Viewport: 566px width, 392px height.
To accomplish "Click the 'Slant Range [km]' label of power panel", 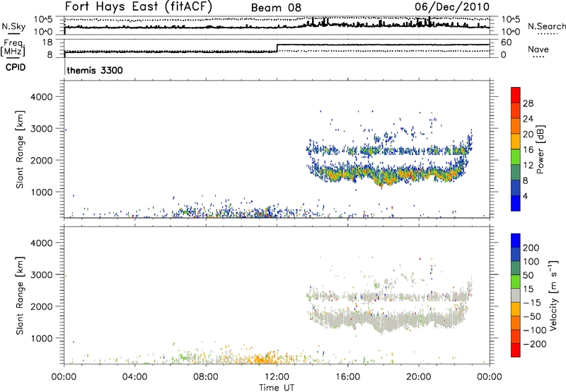I will point(20,149).
